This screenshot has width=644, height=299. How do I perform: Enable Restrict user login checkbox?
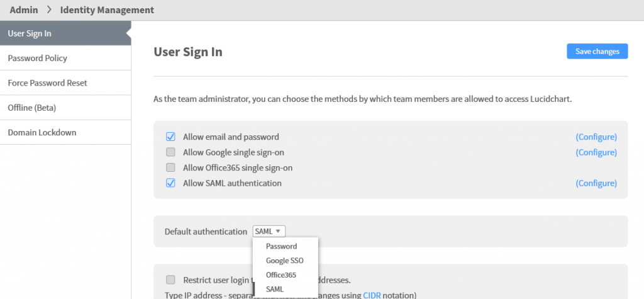(x=170, y=280)
